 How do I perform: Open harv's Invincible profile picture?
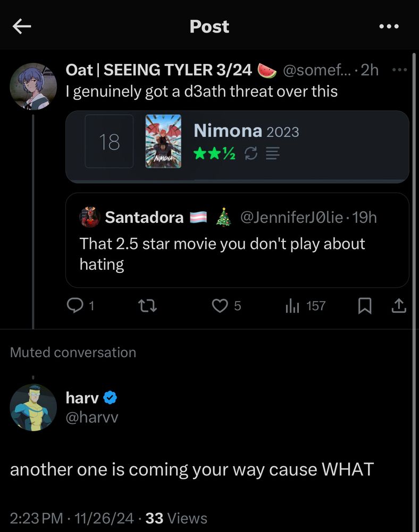click(33, 407)
